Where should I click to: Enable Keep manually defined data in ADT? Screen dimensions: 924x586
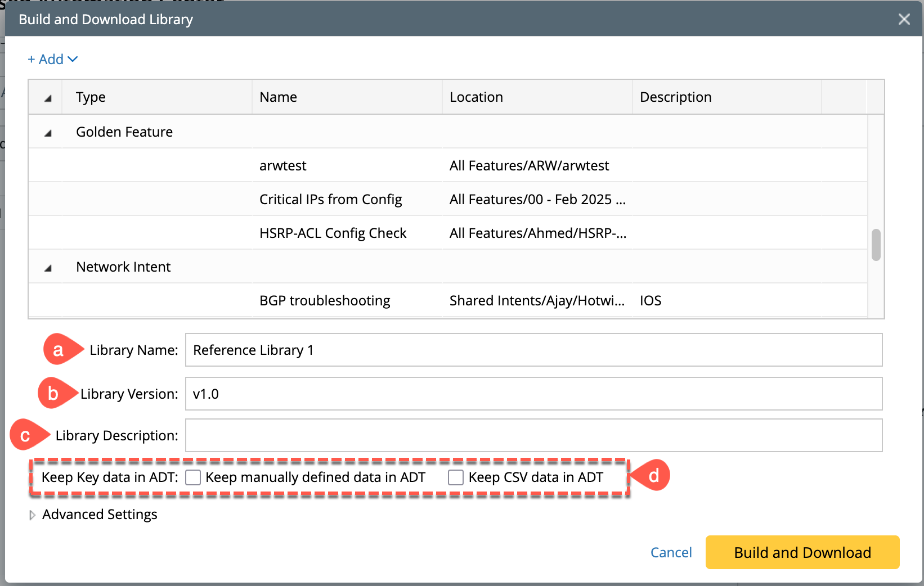click(x=193, y=477)
